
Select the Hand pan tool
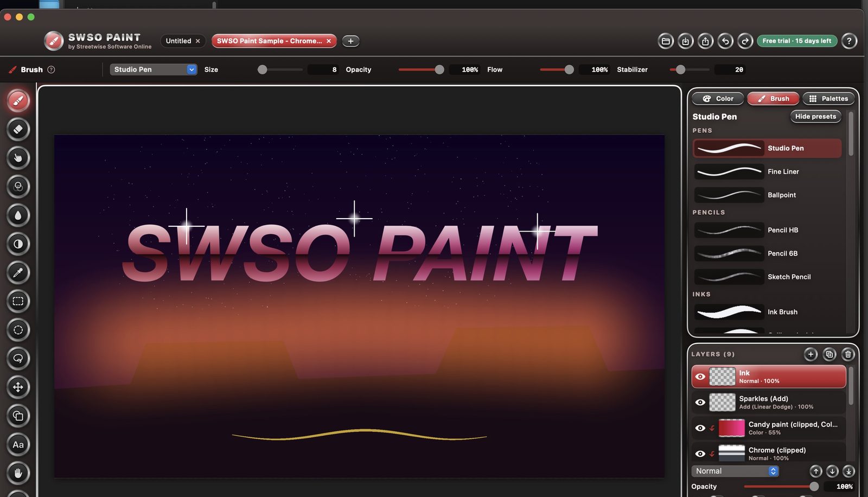point(18,473)
